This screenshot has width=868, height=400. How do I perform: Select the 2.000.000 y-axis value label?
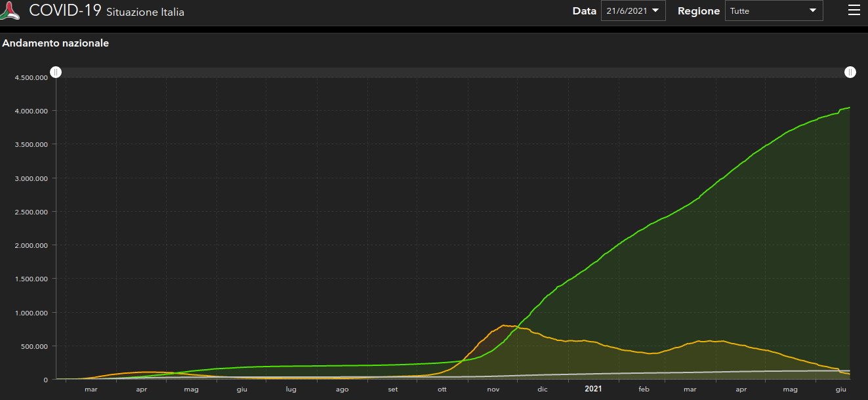click(32, 245)
